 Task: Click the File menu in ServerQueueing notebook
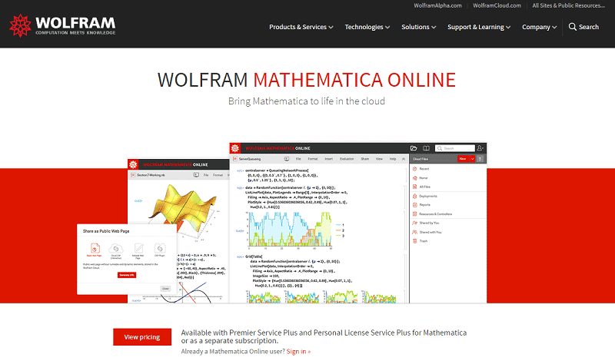[x=298, y=159]
